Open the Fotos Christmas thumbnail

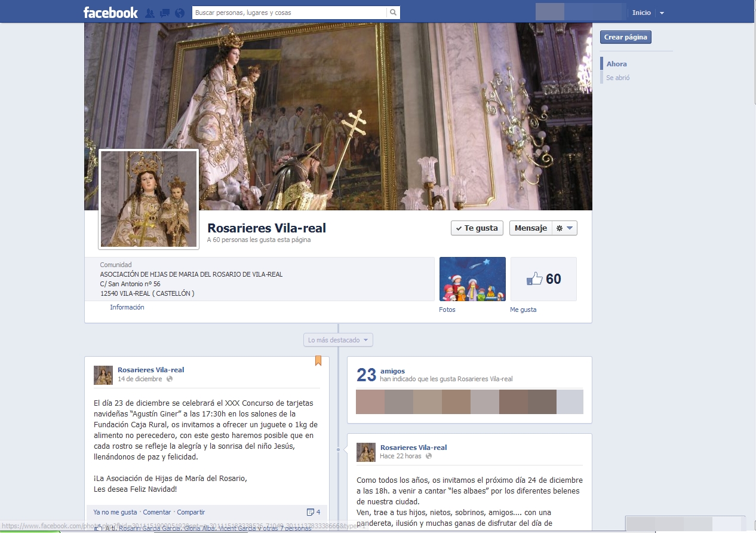(472, 279)
